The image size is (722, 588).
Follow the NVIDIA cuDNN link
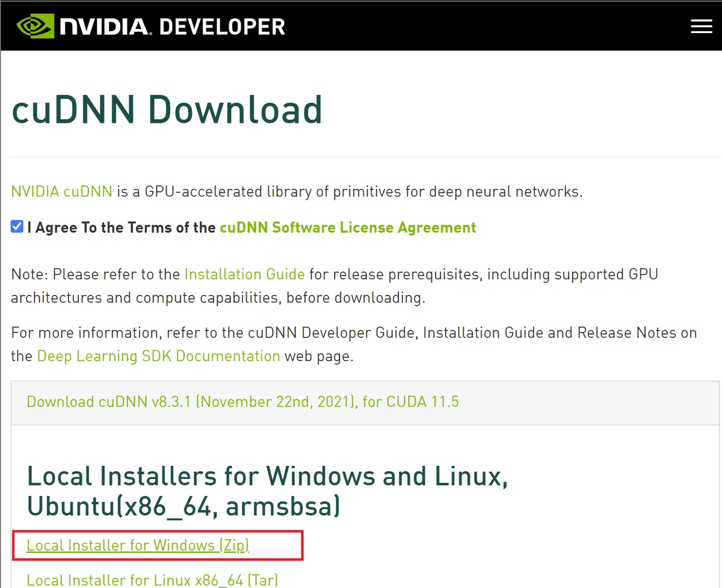point(62,192)
